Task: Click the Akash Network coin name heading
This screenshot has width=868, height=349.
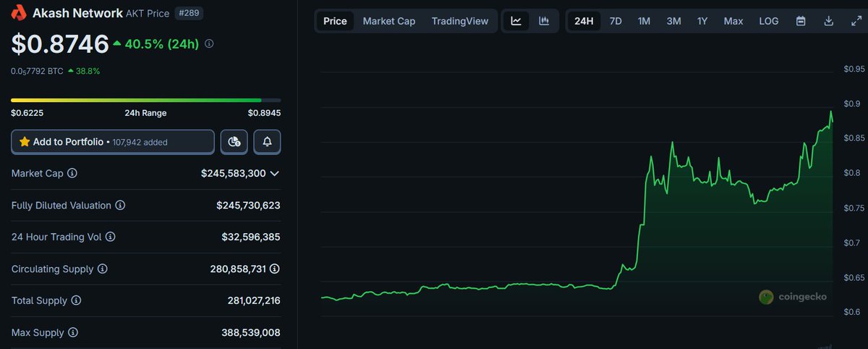Action: pyautogui.click(x=77, y=12)
